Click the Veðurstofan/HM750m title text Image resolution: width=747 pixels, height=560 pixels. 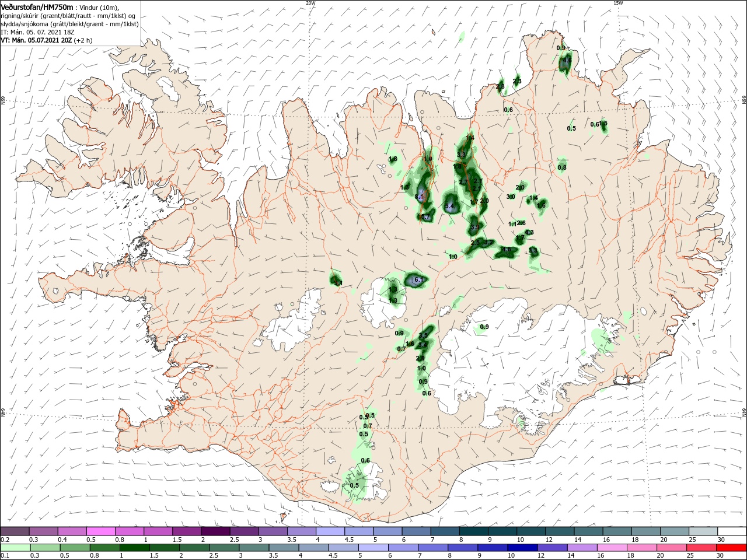pos(37,7)
